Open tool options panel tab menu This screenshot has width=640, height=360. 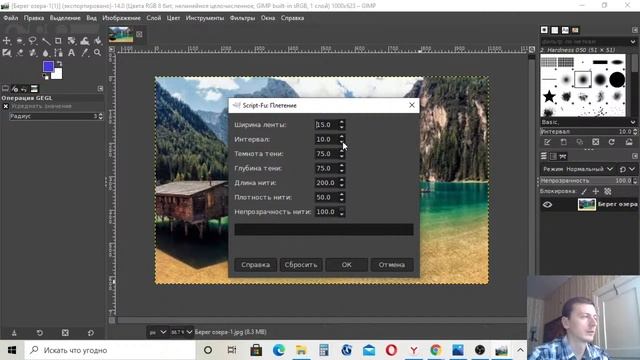point(100,89)
